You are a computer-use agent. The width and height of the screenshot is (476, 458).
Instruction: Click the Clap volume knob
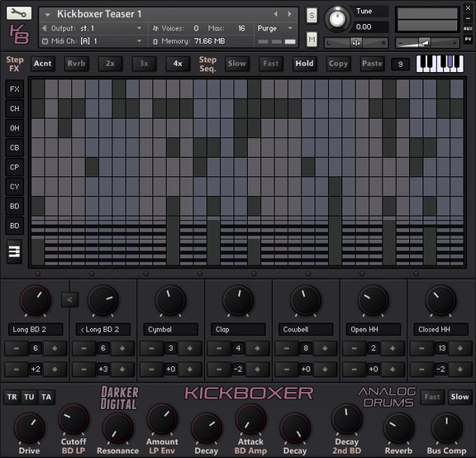238,300
